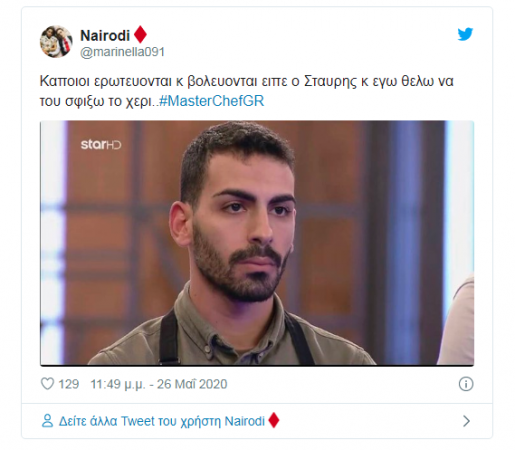Click the 129 likes count
Image resolution: width=515 pixels, height=450 pixels.
coord(69,384)
